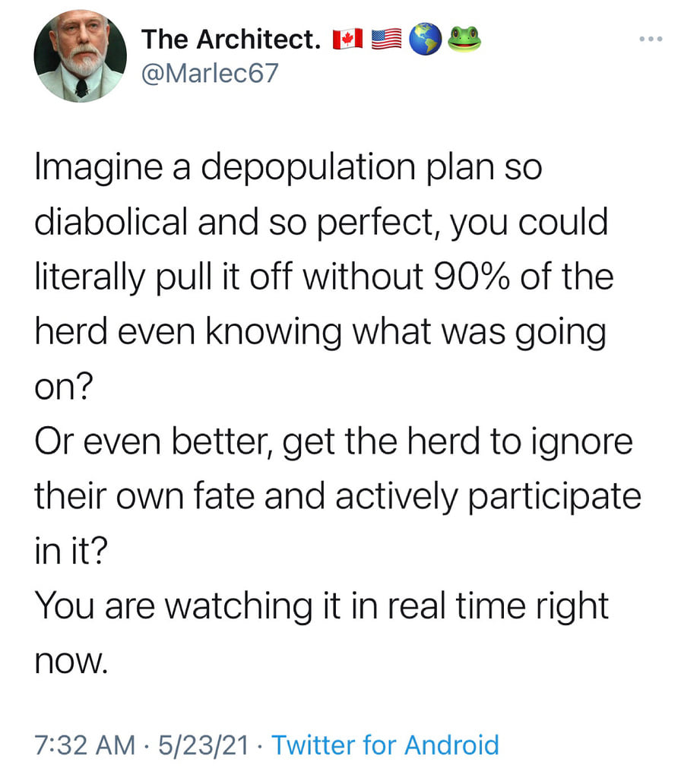Viewport: 700px width, 778px height.
Task: Click the American flag emoji beside the name
Action: (x=387, y=40)
